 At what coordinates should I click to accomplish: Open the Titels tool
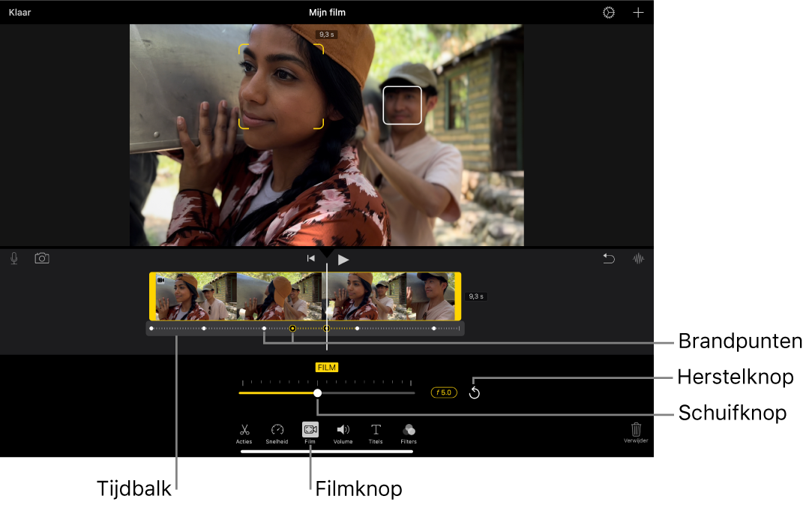tap(376, 434)
